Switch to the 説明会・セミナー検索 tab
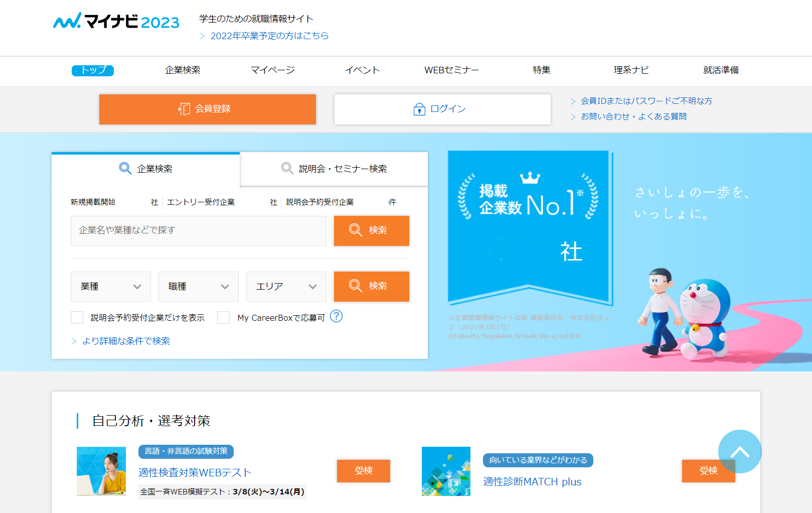This screenshot has height=513, width=812. point(334,169)
